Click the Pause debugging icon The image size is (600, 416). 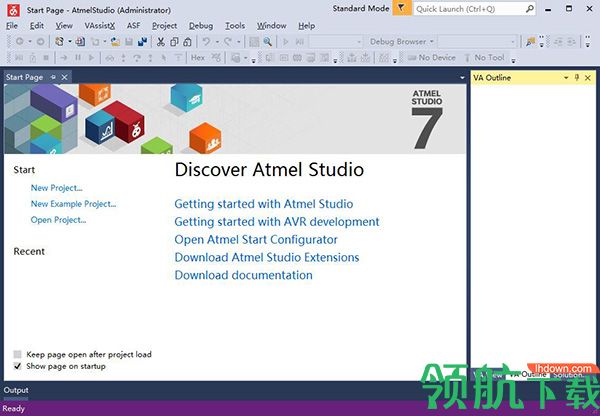click(x=78, y=57)
